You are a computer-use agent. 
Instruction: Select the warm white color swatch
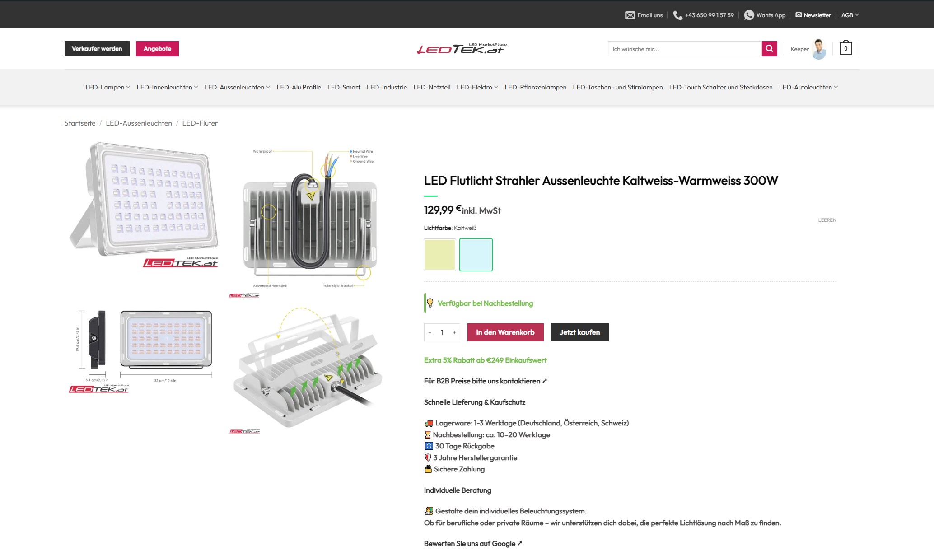tap(440, 255)
